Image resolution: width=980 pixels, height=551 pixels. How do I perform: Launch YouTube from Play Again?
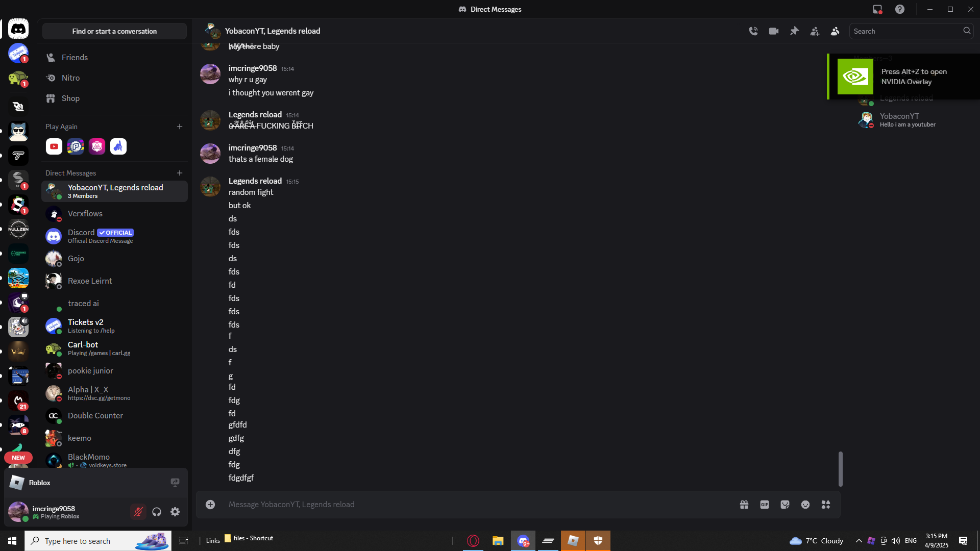pyautogui.click(x=54, y=146)
